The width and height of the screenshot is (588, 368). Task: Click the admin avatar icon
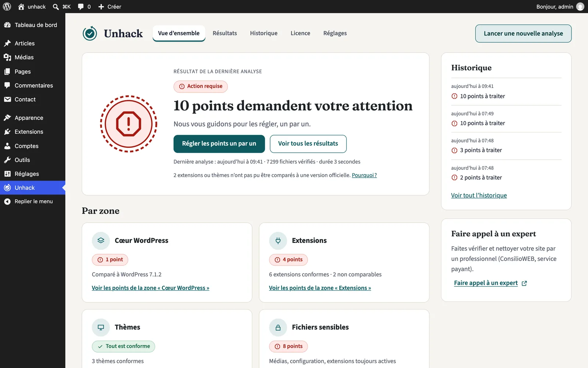tap(580, 7)
